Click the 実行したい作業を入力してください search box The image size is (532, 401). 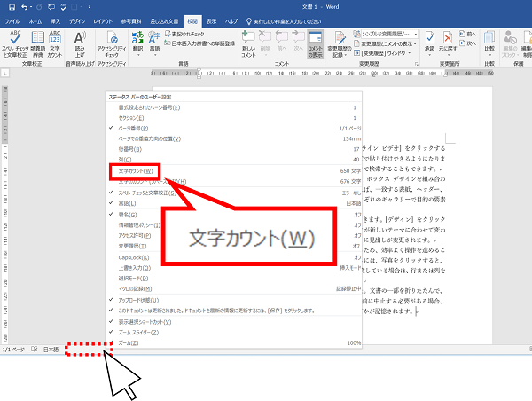click(x=284, y=21)
